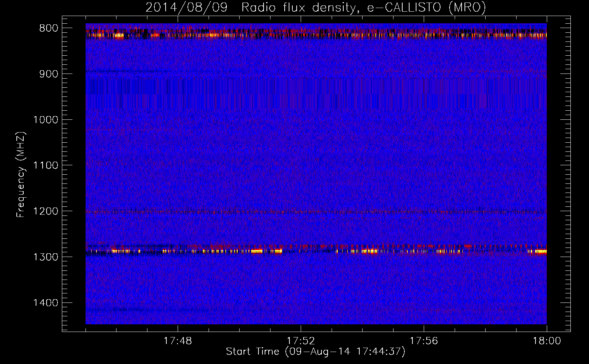Select the 800 frequency axis label

click(49, 28)
